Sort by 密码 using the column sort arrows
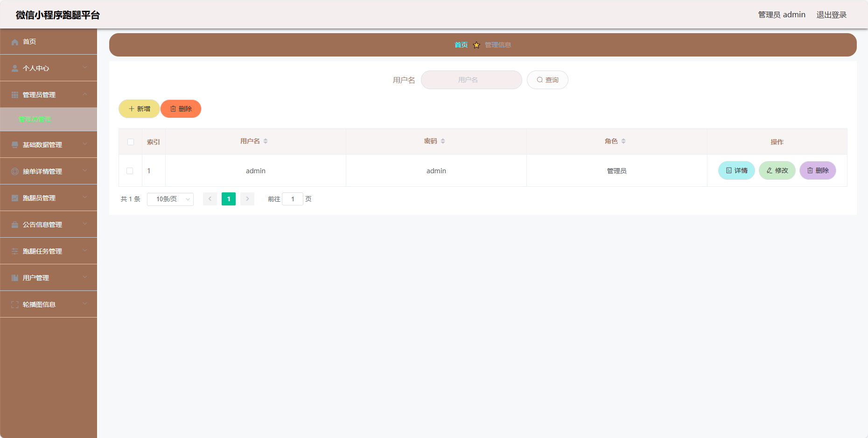This screenshot has height=438, width=868. click(x=443, y=141)
